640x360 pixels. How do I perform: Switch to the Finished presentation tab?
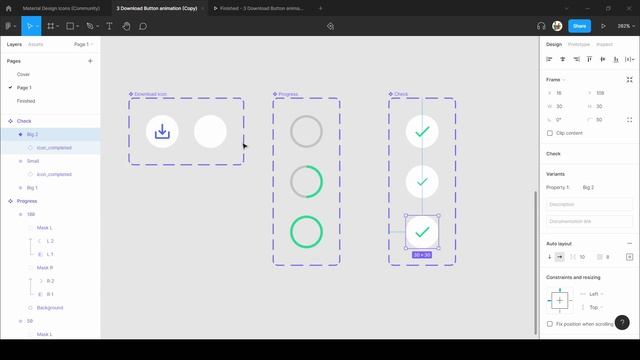click(259, 8)
